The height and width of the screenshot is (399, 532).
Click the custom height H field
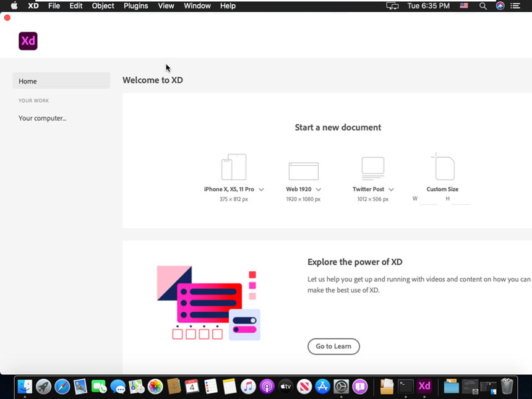461,199
